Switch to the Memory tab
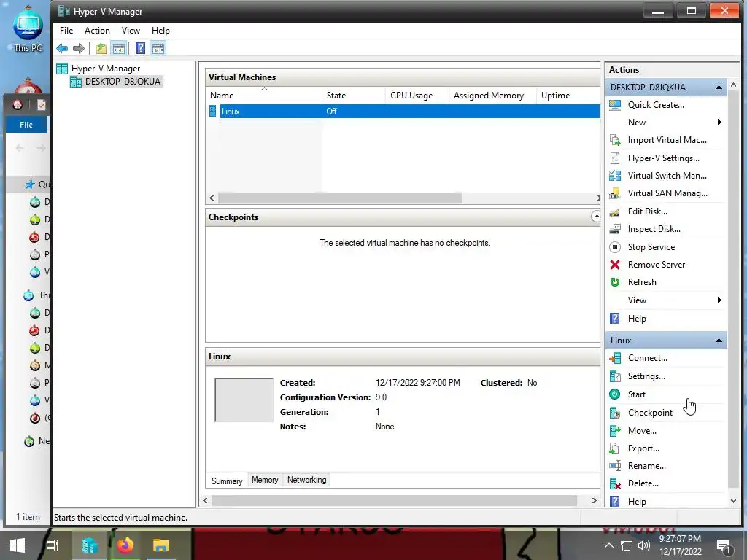This screenshot has height=560, width=747. [265, 480]
